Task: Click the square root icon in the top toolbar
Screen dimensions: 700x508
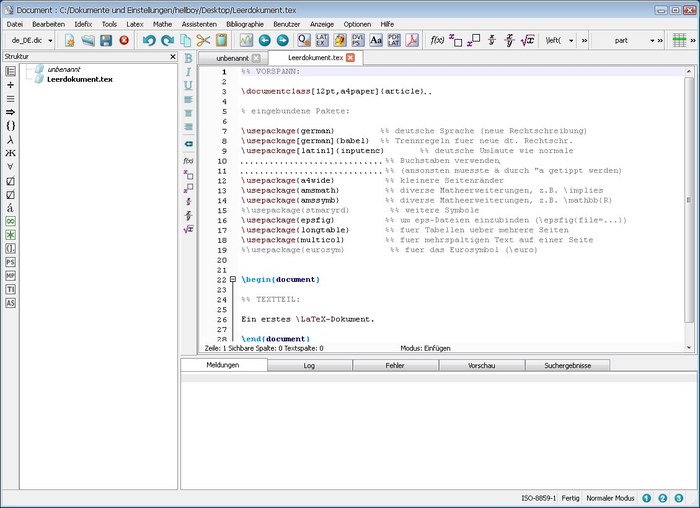Action: click(527, 40)
